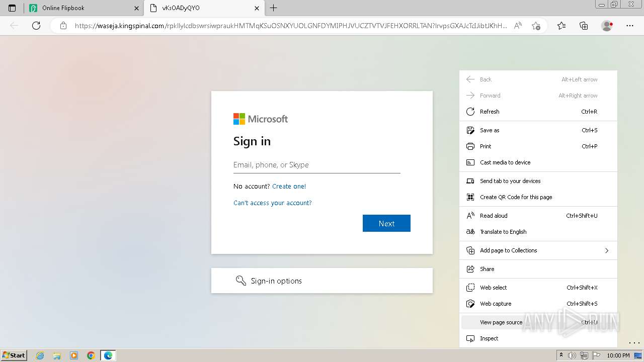Open Read aloud icon in address bar

518,26
